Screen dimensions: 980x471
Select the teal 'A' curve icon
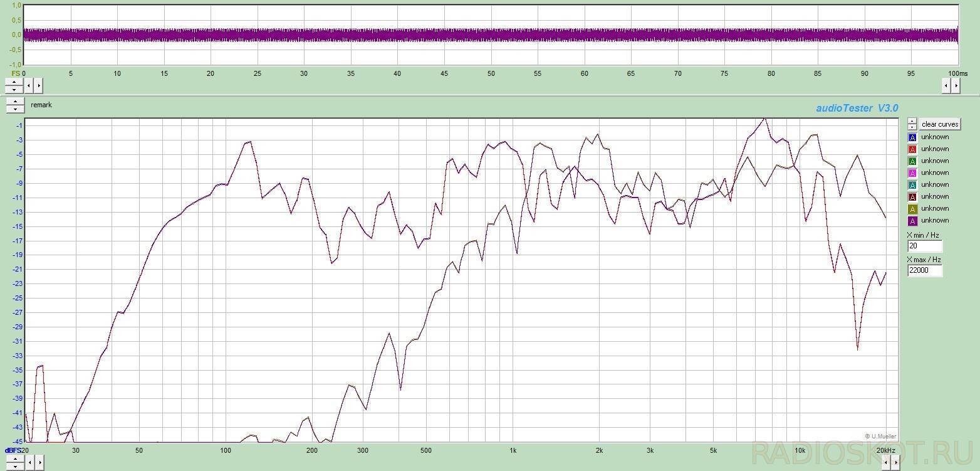[912, 185]
